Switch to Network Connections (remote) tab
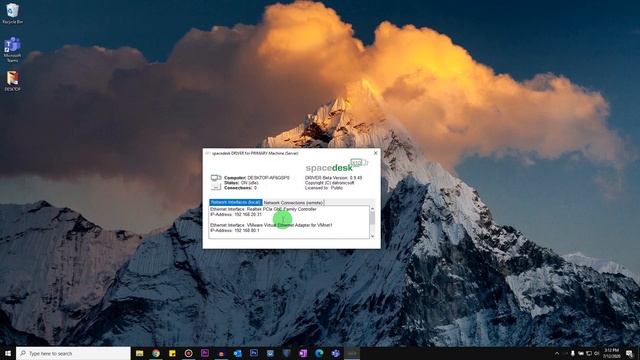Viewport: 640px width, 360px height. (x=293, y=202)
